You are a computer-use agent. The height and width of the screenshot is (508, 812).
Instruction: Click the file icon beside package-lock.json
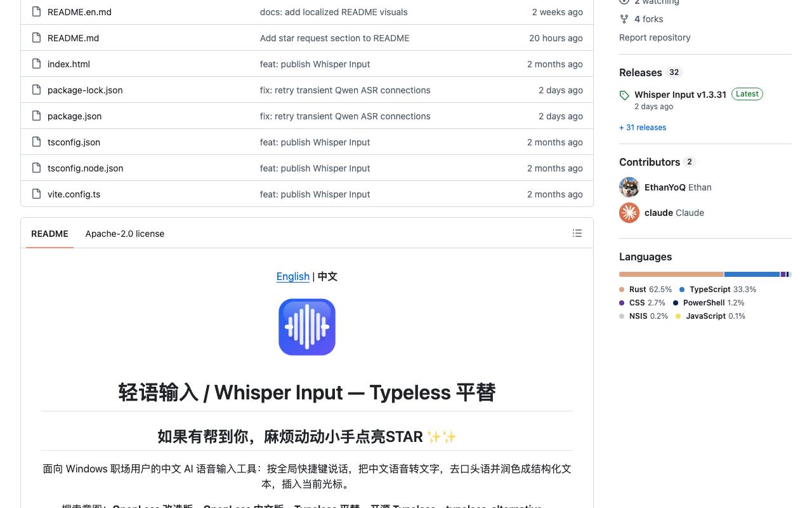[36, 90]
